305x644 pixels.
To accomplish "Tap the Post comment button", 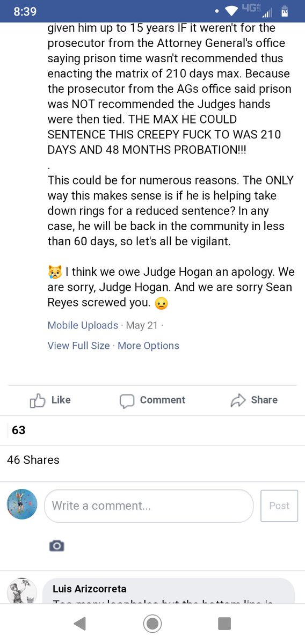I will [x=279, y=506].
